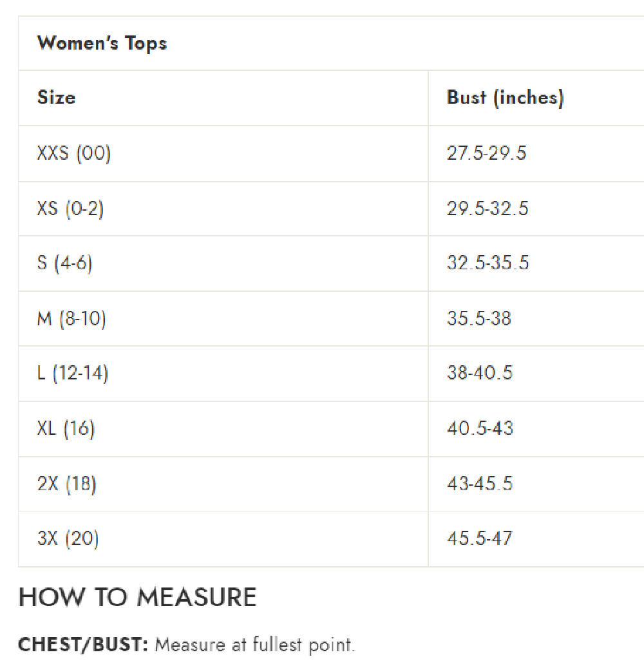Click the 29.5-32.5 bust measurement
644x668 pixels.
tap(488, 209)
